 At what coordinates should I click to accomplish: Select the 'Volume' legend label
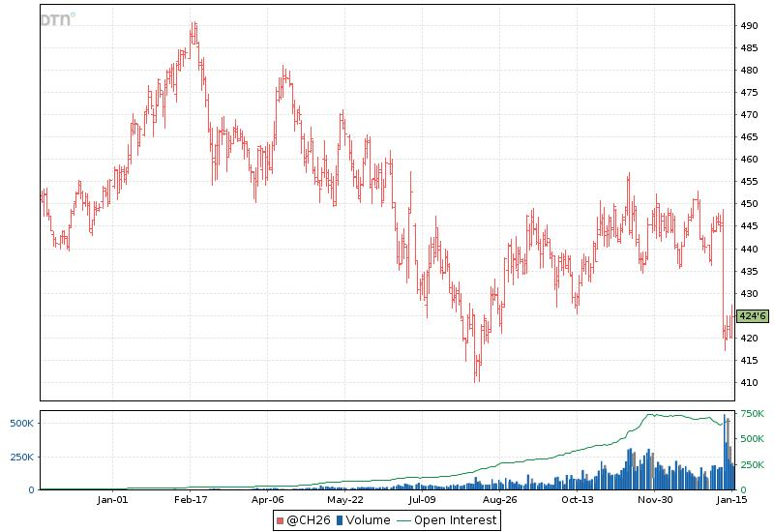(368, 520)
